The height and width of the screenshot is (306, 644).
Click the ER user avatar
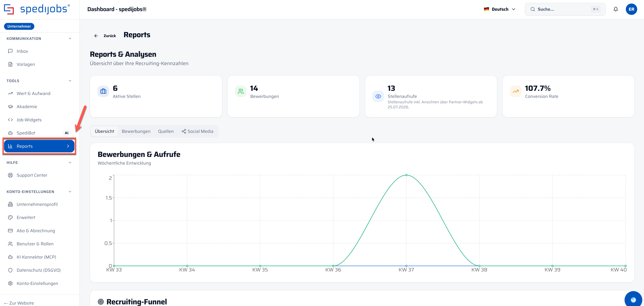click(x=631, y=9)
